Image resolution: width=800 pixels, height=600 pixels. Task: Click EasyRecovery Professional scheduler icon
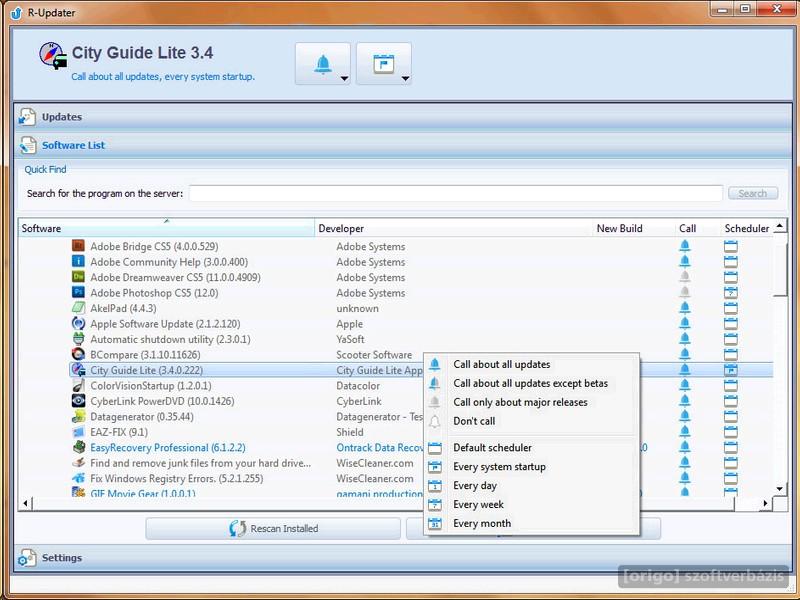731,447
